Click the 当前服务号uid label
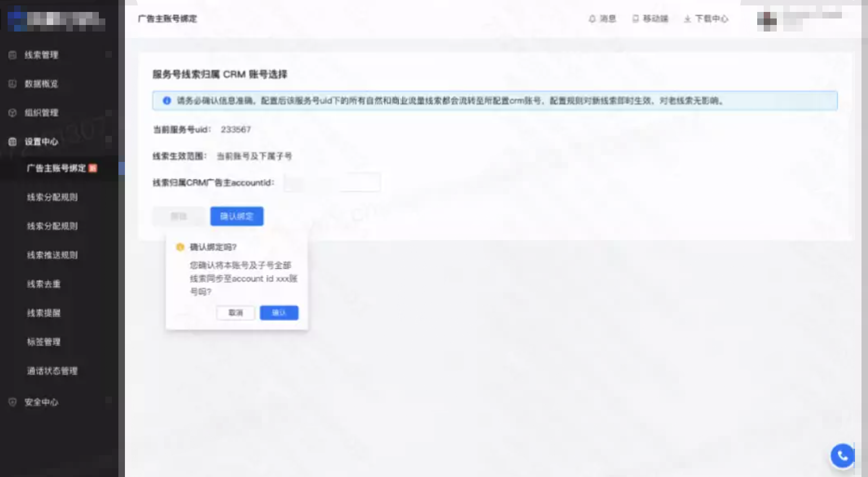The height and width of the screenshot is (477, 868). (x=181, y=129)
